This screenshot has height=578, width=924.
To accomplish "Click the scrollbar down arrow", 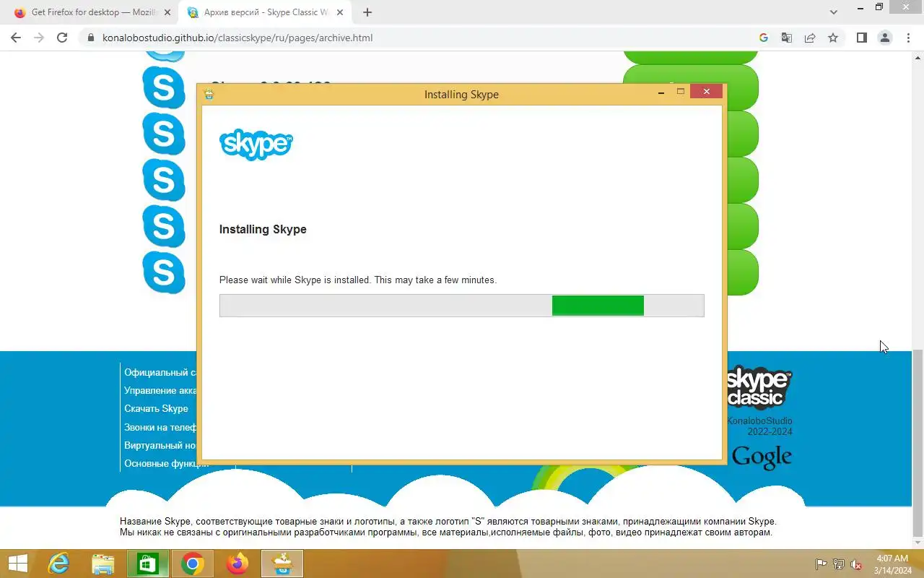I will 918,543.
